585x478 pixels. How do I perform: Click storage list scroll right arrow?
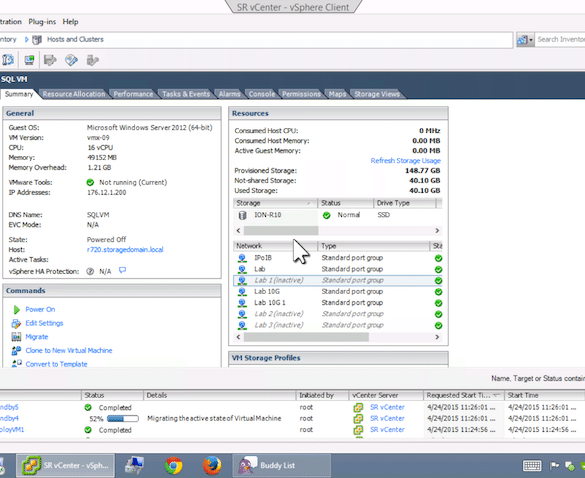437,231
